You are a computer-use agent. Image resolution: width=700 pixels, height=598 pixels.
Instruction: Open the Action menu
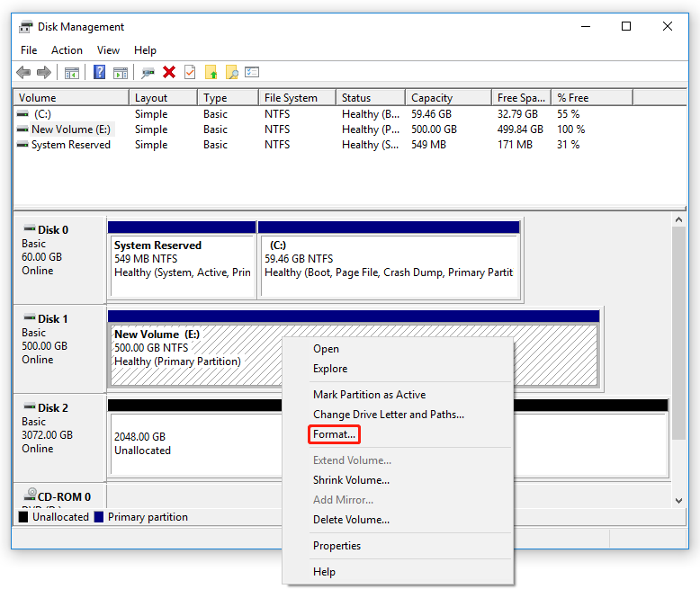(67, 50)
